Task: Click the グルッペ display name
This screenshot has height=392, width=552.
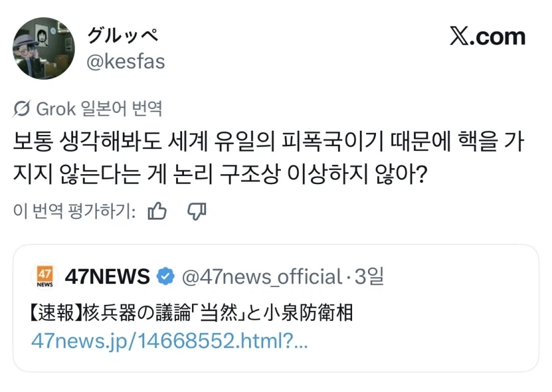Action: coord(122,36)
